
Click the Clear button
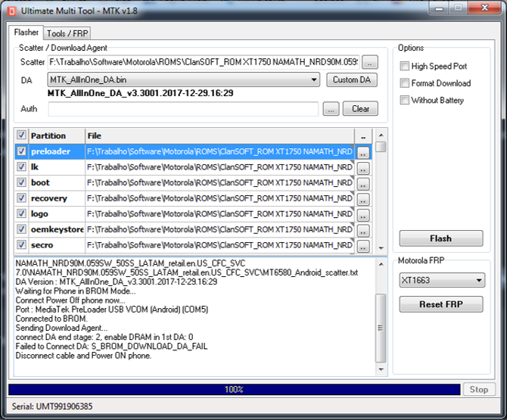[x=360, y=109]
